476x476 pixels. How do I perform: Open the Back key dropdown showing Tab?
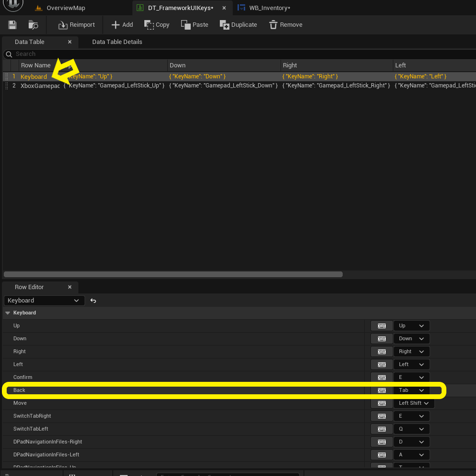pyautogui.click(x=411, y=390)
